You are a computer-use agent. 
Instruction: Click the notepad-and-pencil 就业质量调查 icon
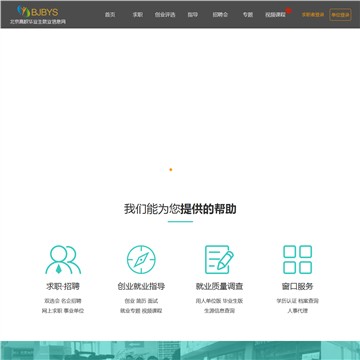[x=219, y=260]
